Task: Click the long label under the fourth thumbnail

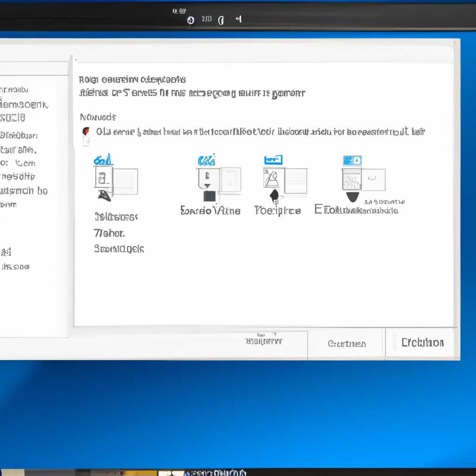Action: 357,210
